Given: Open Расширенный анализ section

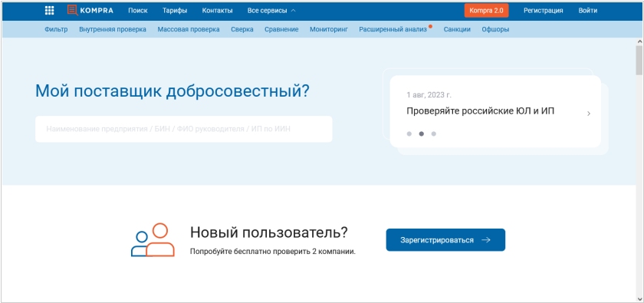Looking at the screenshot, I should pos(393,29).
